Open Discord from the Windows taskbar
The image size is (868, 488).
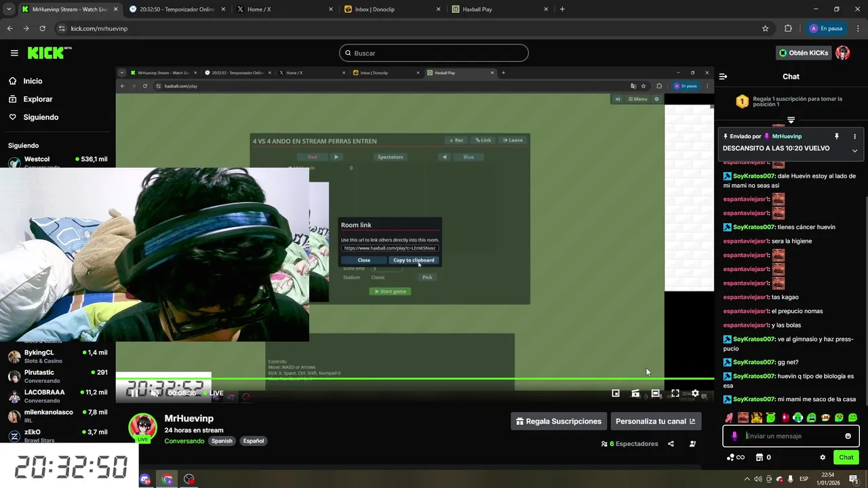[x=145, y=479]
